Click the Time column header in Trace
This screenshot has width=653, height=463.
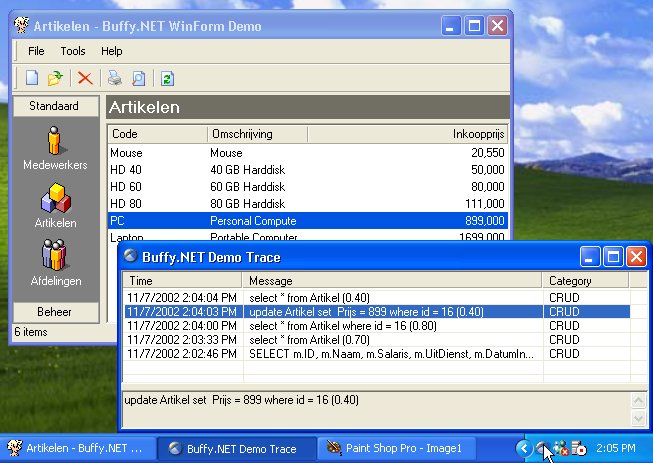[x=182, y=281]
